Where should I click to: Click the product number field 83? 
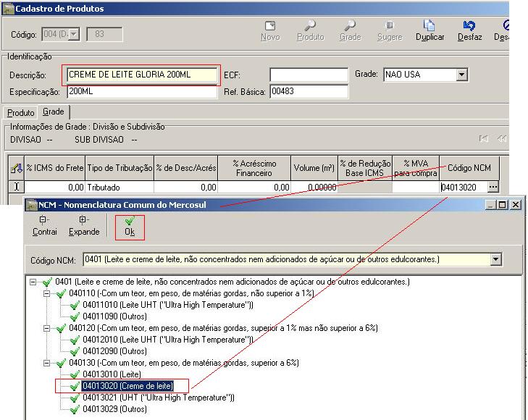tap(104, 34)
